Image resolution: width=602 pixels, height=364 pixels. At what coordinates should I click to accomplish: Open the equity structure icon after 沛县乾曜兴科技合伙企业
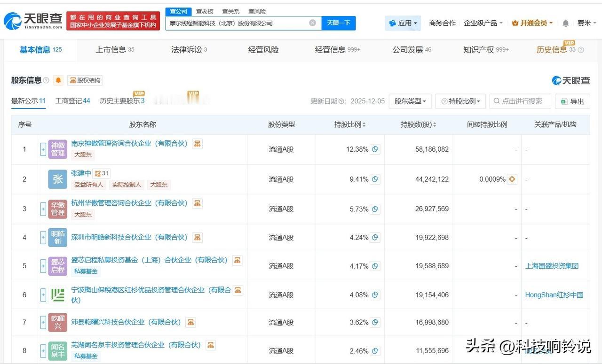pyautogui.click(x=191, y=323)
